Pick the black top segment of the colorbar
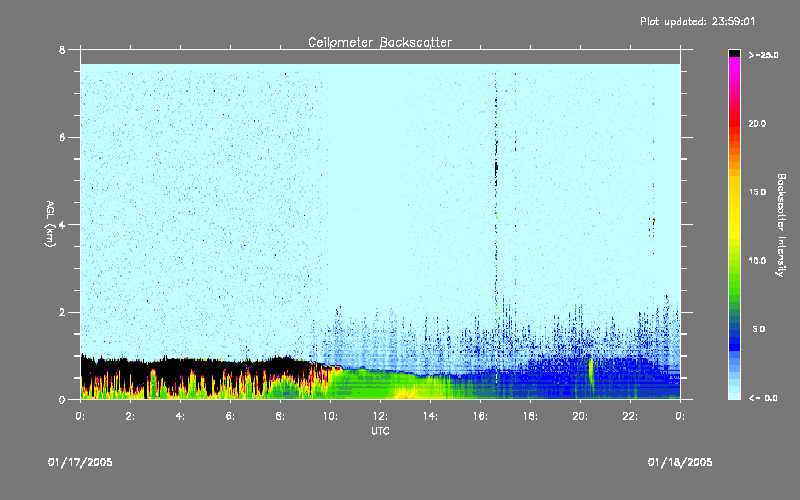 point(734,53)
